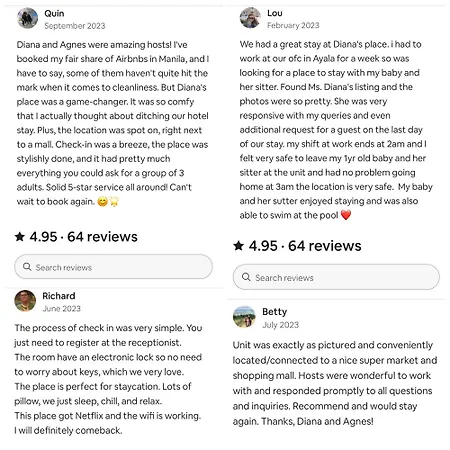Focus the right Search reviews field
Viewport: 450px width, 450px height.
click(336, 277)
